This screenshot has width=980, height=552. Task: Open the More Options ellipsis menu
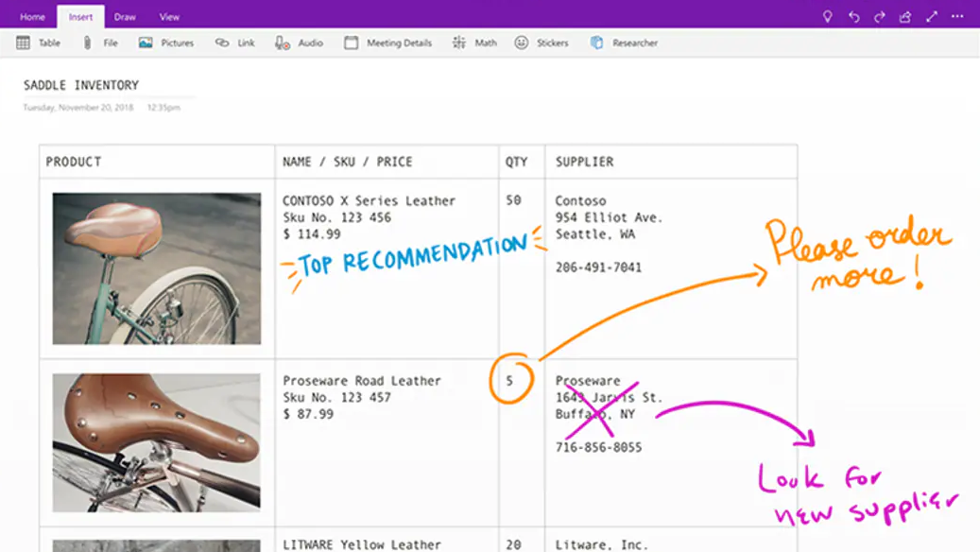click(x=956, y=15)
